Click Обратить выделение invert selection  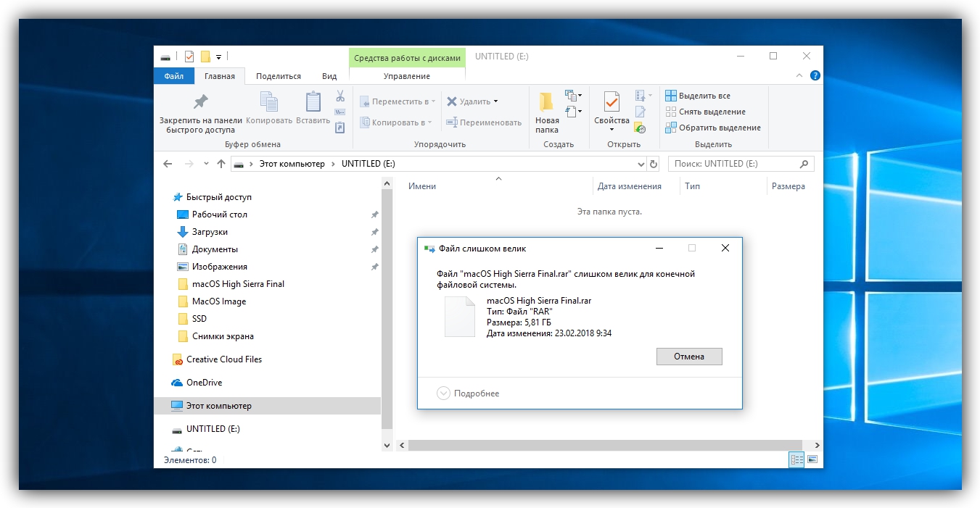pyautogui.click(x=713, y=128)
